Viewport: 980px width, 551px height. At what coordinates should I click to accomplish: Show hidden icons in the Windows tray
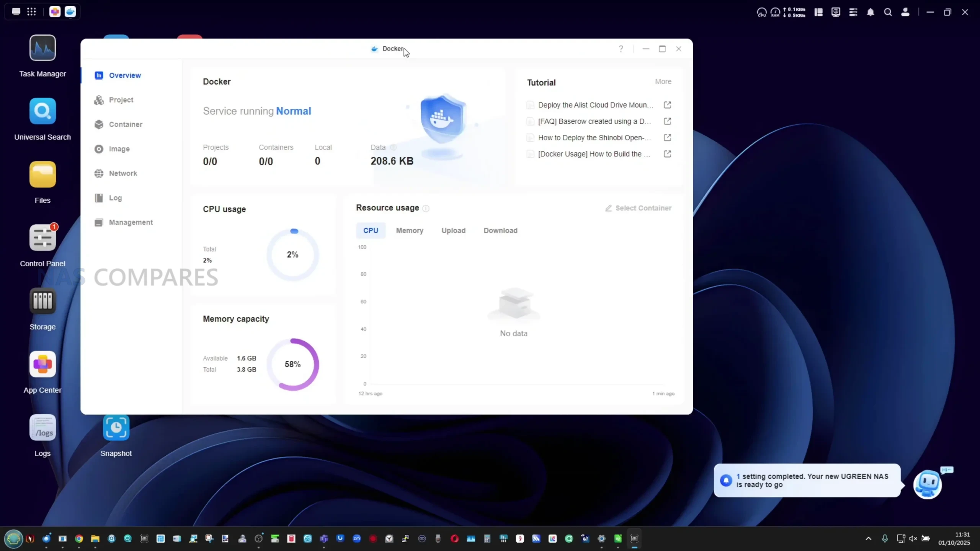pyautogui.click(x=868, y=539)
